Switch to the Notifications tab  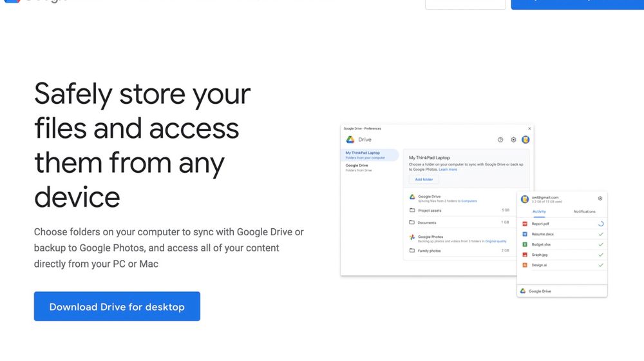point(585,211)
